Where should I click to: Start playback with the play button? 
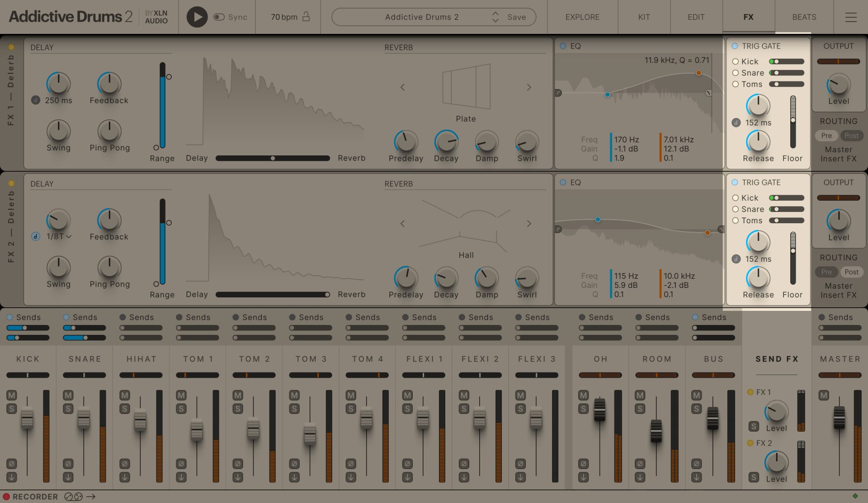coord(197,17)
